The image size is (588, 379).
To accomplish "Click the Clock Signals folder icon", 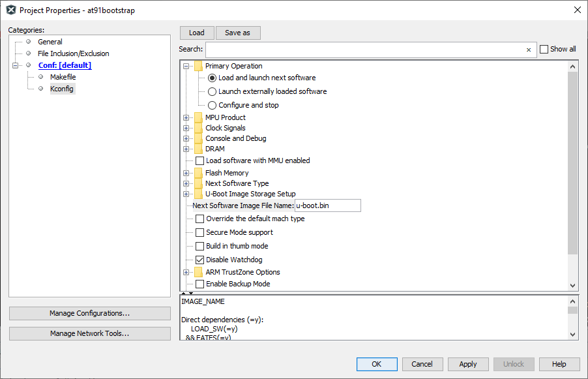I will (198, 128).
